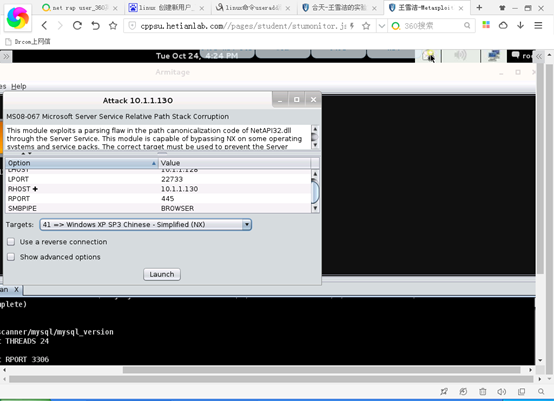Collapse right panel double-arrow near 'ro'
The image size is (554, 401).
(539, 57)
